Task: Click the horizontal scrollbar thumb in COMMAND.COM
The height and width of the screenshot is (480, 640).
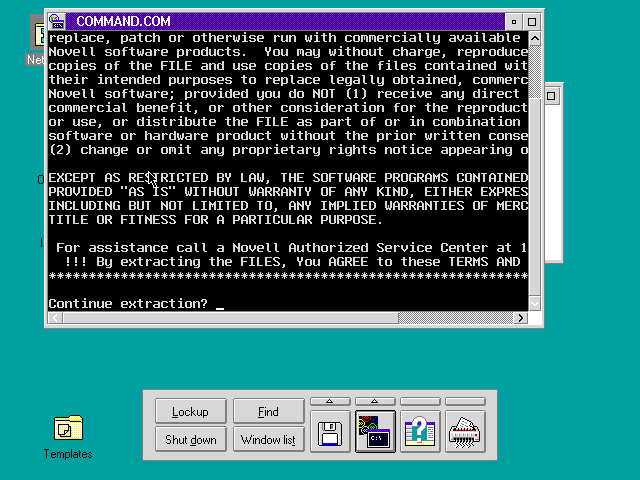Action: click(231, 318)
